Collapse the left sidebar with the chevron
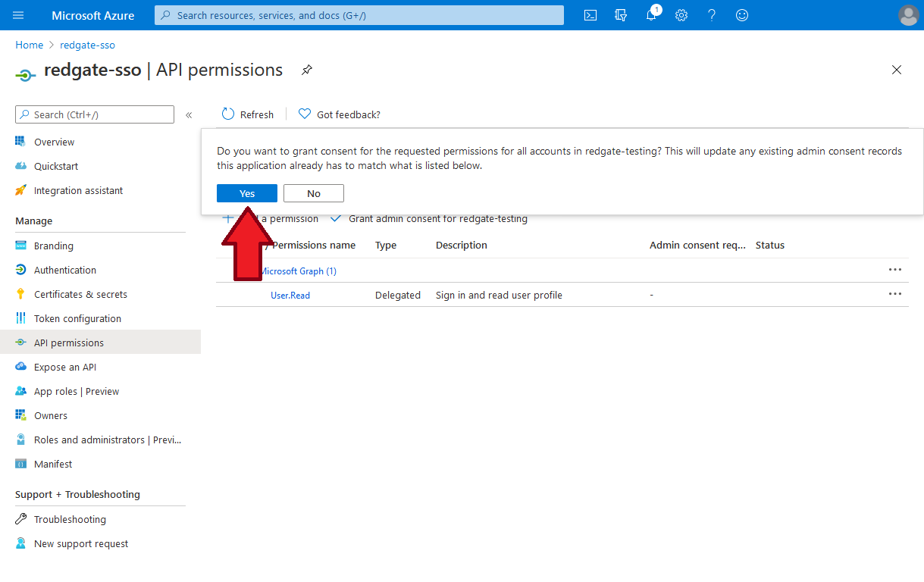Viewport: 924px width, 582px height. 189,115
